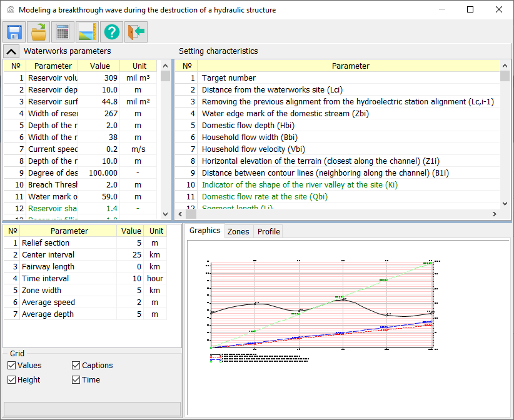Open the Profile tab
The height and width of the screenshot is (420, 514).
pyautogui.click(x=269, y=231)
